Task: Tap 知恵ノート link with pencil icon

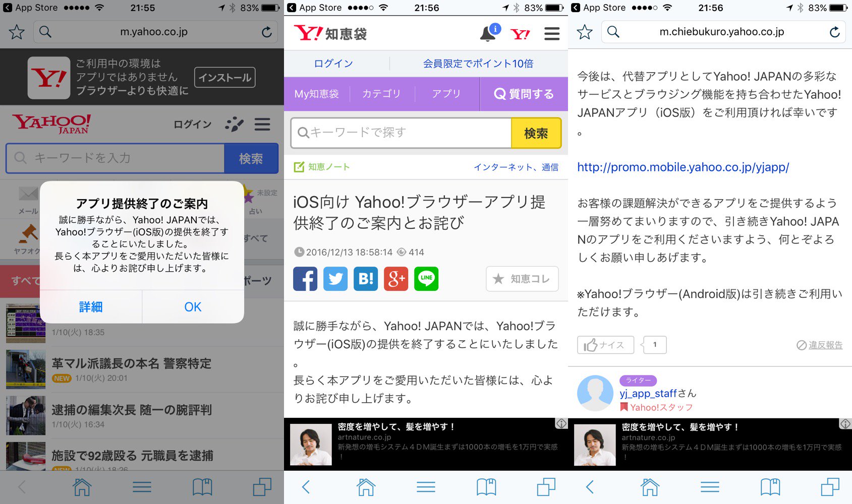Action: click(322, 167)
